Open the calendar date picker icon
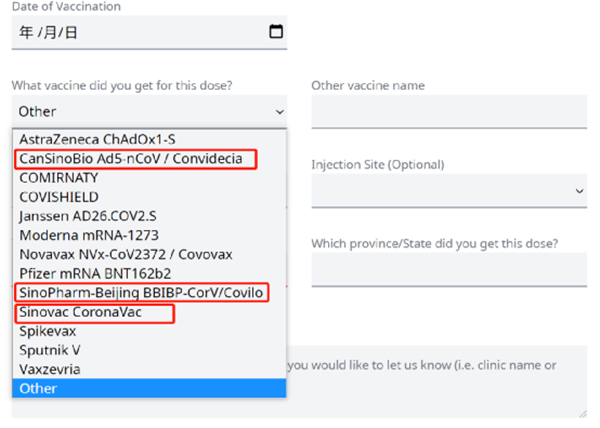 click(276, 31)
